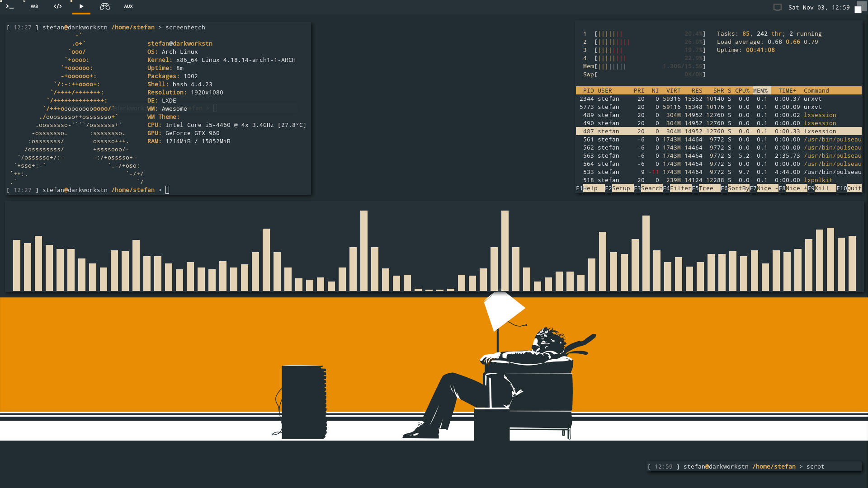This screenshot has width=868, height=488.
Task: Click the 'OS: Arch Linux' line
Action: 172,52
